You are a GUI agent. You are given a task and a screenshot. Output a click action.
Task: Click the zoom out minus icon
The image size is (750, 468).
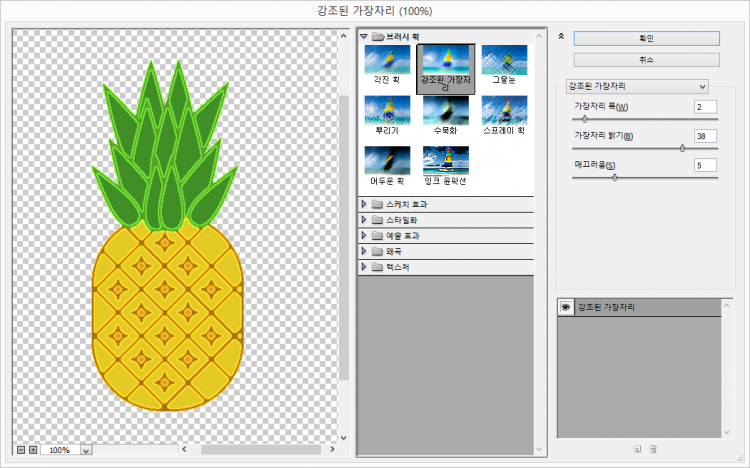point(21,450)
